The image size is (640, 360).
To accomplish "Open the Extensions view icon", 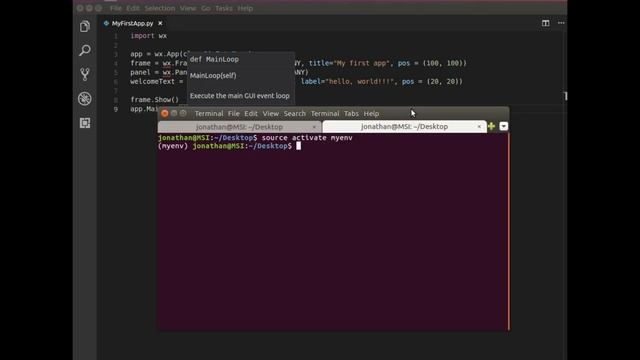I will point(85,123).
